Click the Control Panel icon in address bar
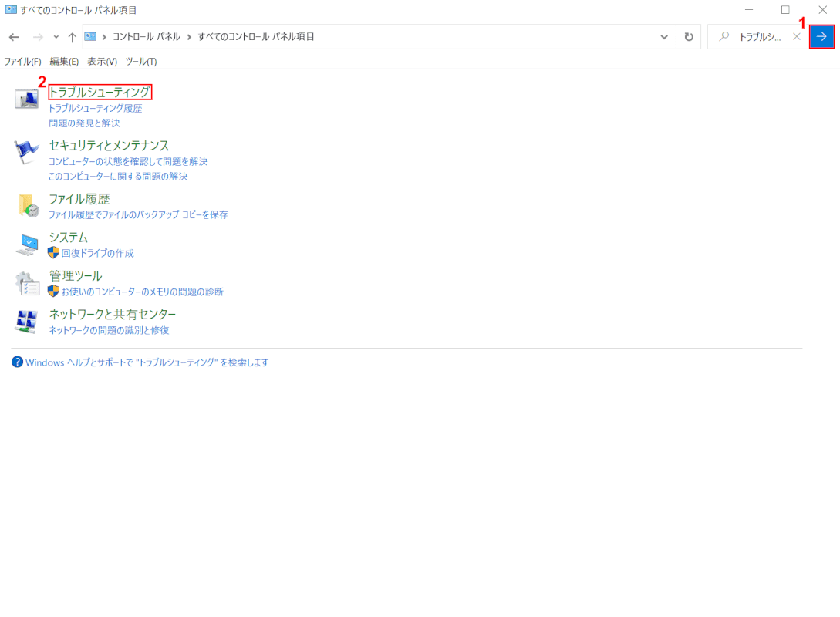 (x=90, y=36)
